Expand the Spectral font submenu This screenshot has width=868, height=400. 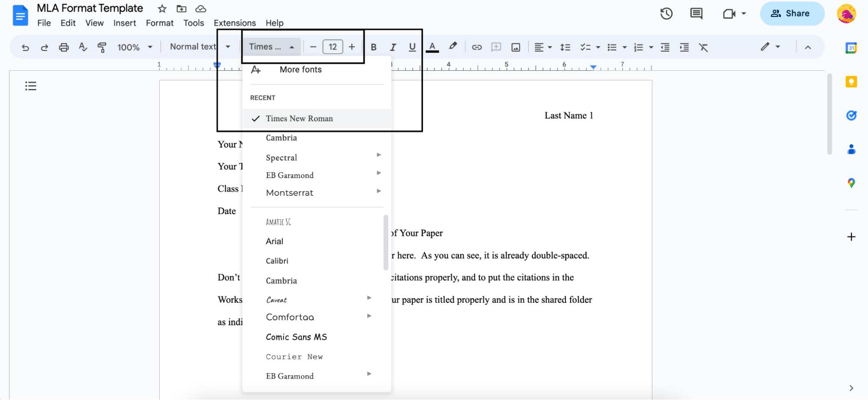coord(379,155)
